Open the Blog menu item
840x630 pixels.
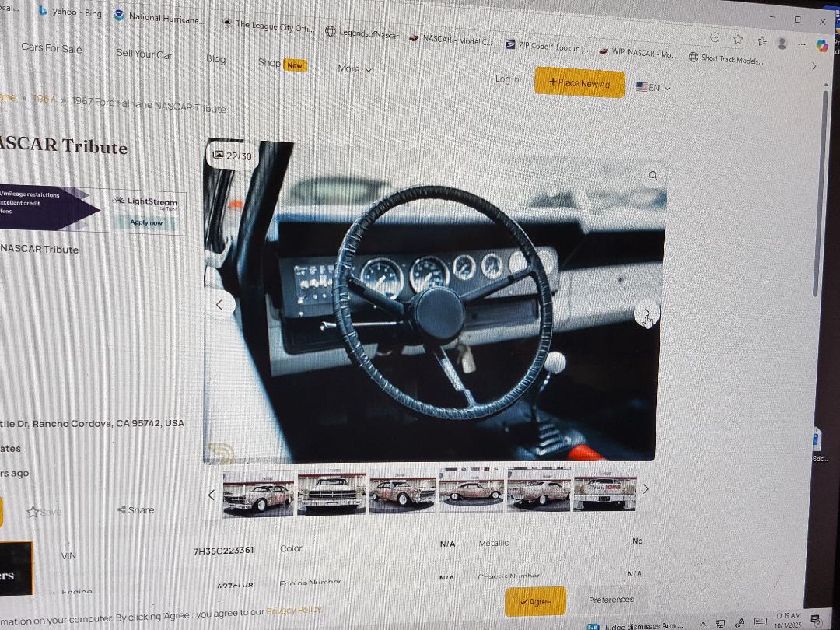coord(216,59)
